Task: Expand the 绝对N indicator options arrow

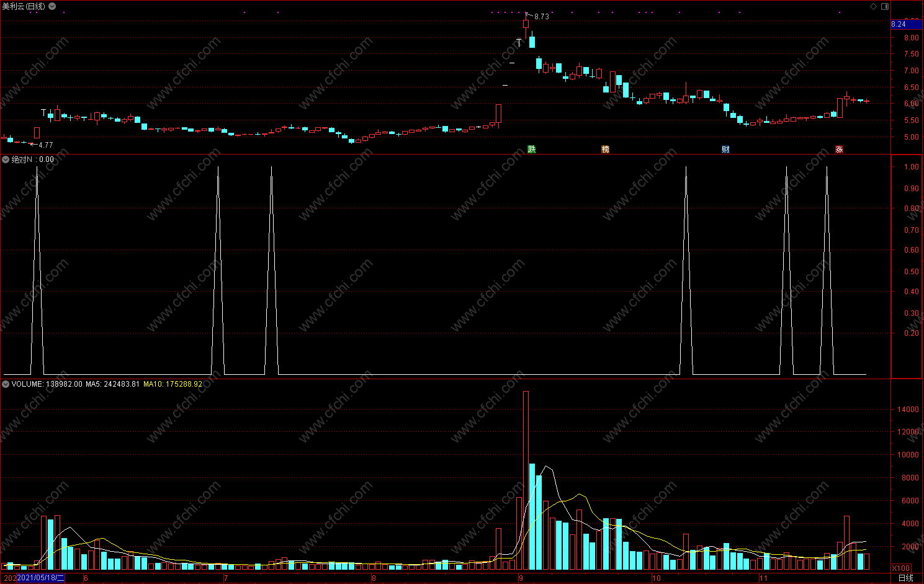Action: tap(6, 159)
